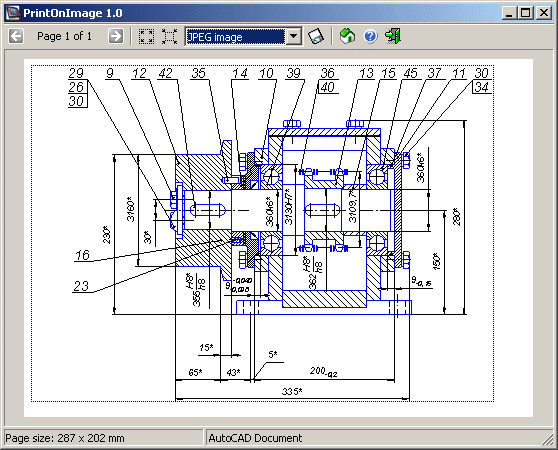Open help with the blue question icon
The width and height of the screenshot is (558, 450).
click(370, 36)
